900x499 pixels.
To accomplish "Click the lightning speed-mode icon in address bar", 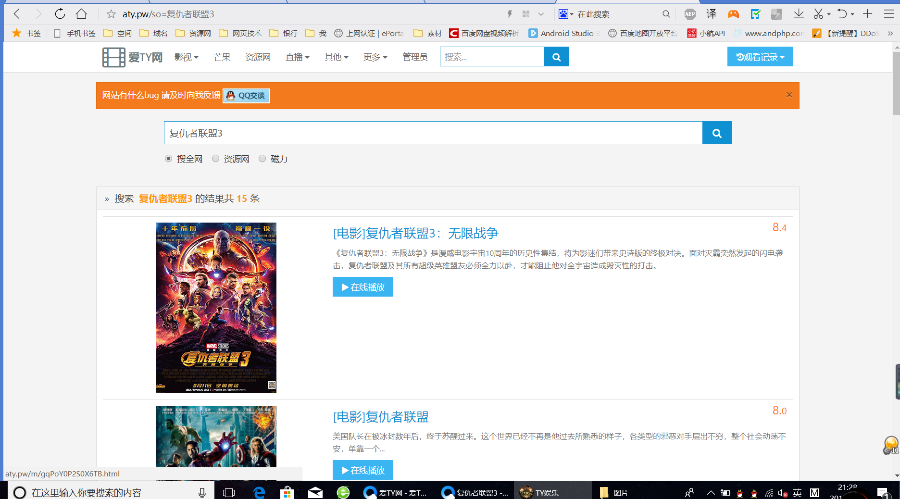I will [x=509, y=14].
